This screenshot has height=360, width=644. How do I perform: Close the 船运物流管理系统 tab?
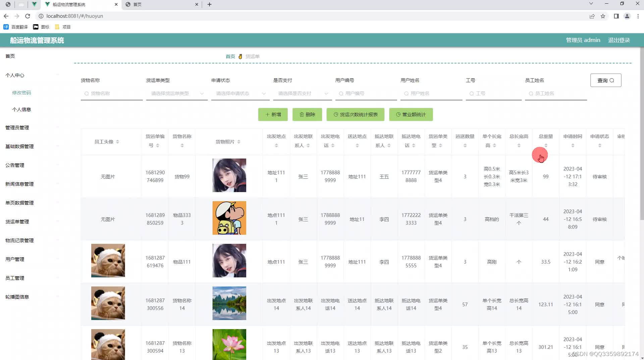pos(116,4)
